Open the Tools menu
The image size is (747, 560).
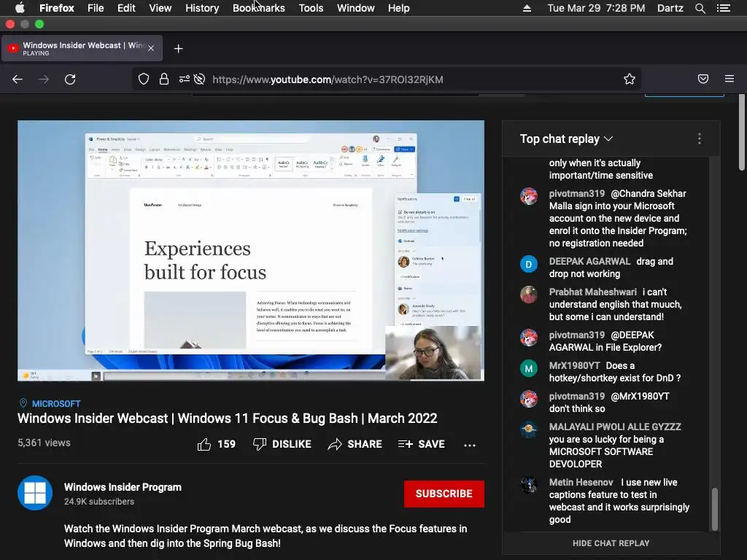point(311,8)
